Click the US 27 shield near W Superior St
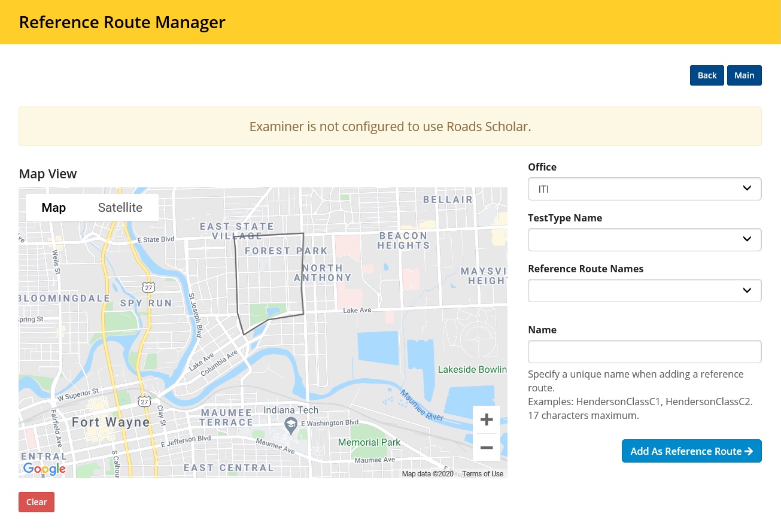 click(144, 401)
